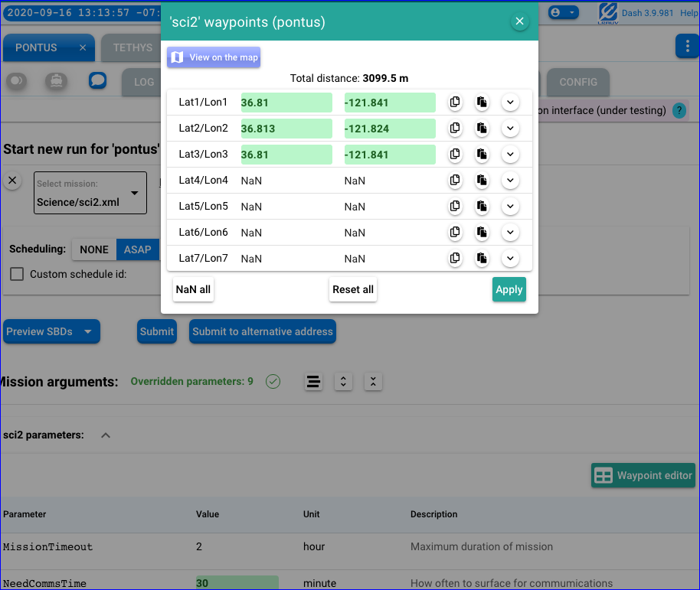Click the map icon in View on the map
This screenshot has width=700, height=590.
coord(178,57)
